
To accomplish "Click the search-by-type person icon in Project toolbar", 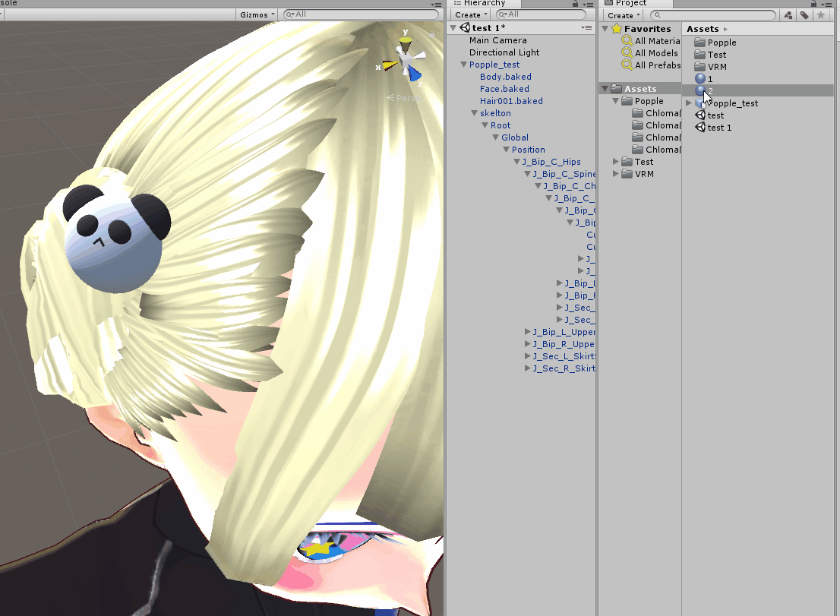I will 788,15.
